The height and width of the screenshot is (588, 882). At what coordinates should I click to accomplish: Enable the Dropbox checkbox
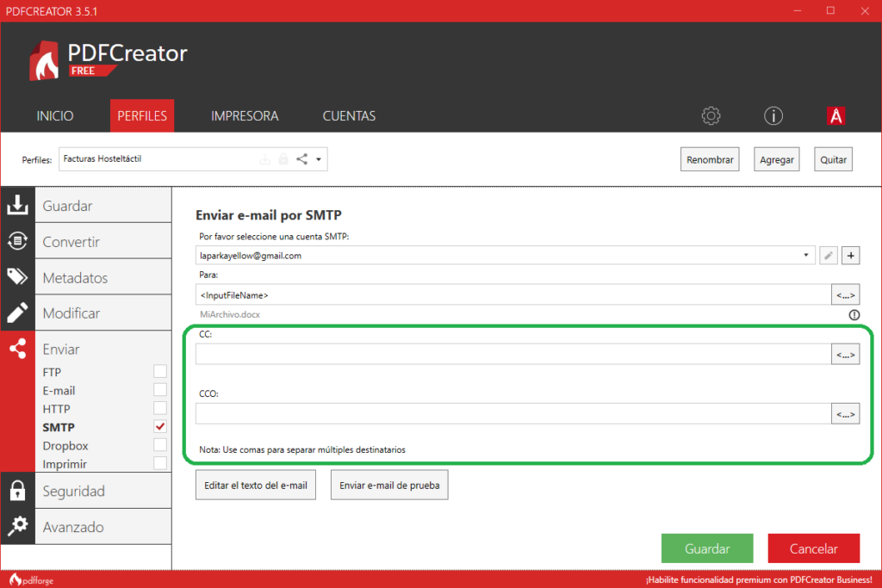point(159,445)
